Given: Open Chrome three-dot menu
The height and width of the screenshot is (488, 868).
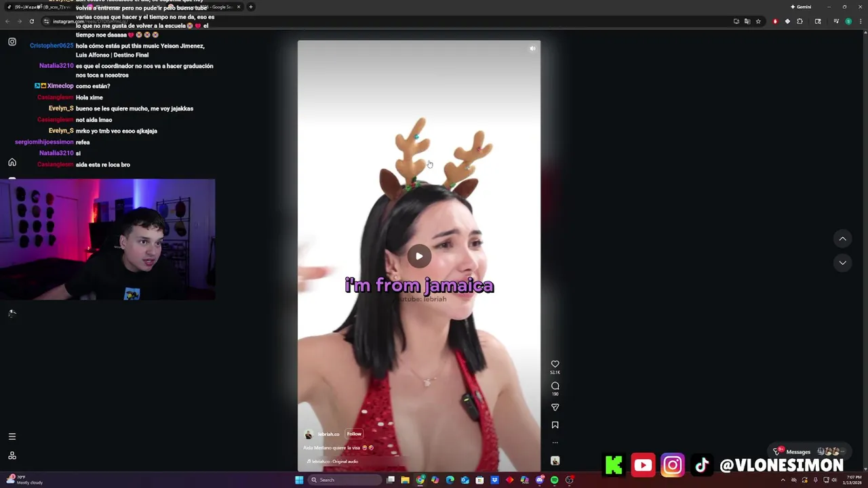Looking at the screenshot, I should pos(860,21).
